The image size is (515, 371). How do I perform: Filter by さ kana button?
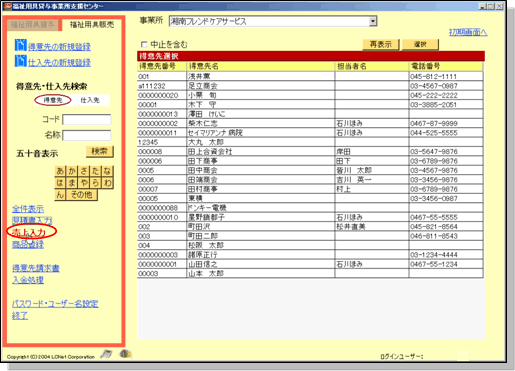pyautogui.click(x=84, y=171)
